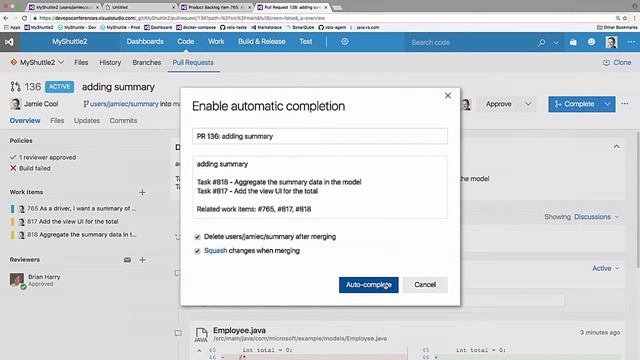Open pull request more actions ellipsis
Image resolution: width=640 pixels, height=360 pixels.
(625, 104)
